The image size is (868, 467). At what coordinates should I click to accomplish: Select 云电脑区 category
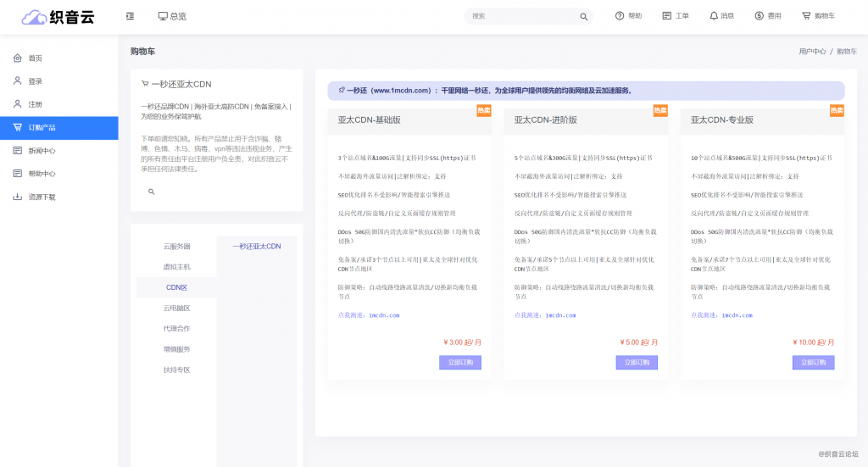[176, 309]
